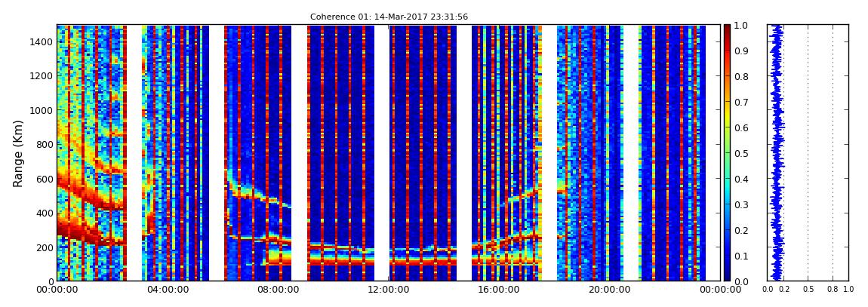Click the 0.1 colorbar tick label

coord(743,256)
